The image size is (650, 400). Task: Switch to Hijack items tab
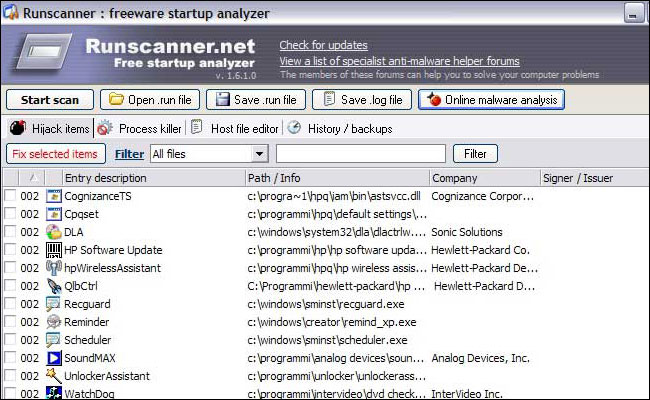50,128
